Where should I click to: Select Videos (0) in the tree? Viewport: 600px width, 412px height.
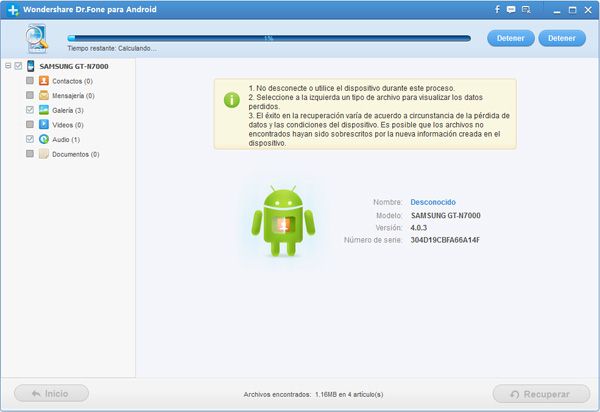68,125
